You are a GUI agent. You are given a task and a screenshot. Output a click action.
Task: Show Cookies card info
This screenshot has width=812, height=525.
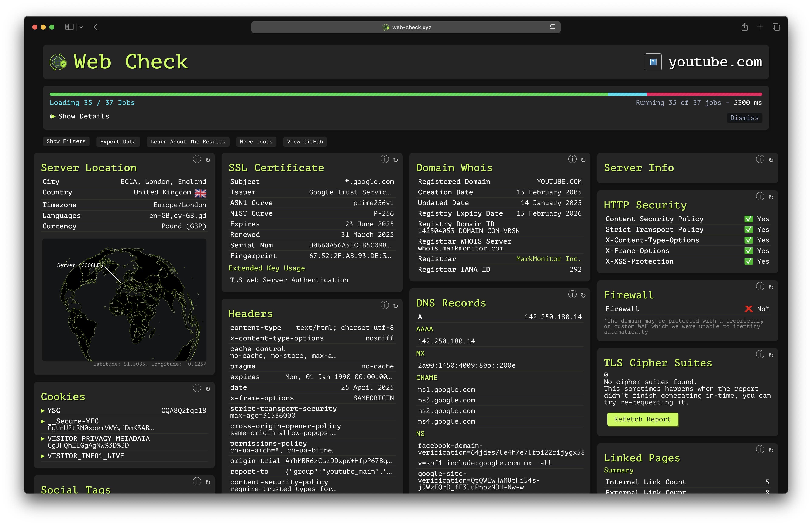click(197, 388)
